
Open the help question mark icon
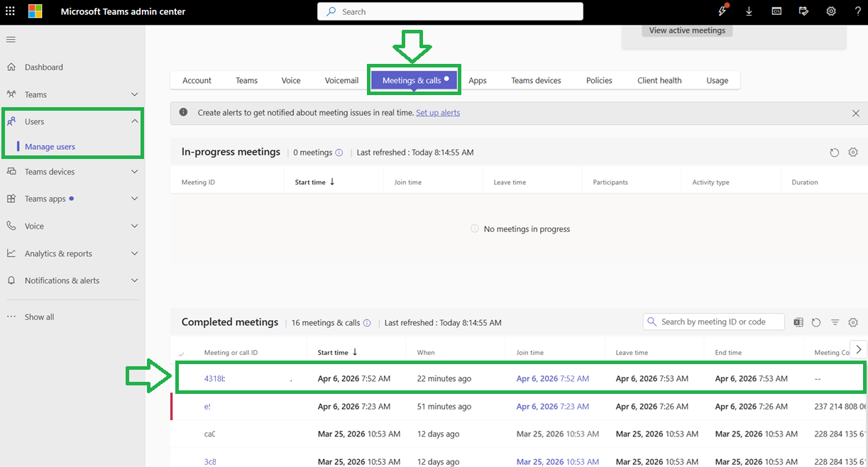(x=857, y=11)
